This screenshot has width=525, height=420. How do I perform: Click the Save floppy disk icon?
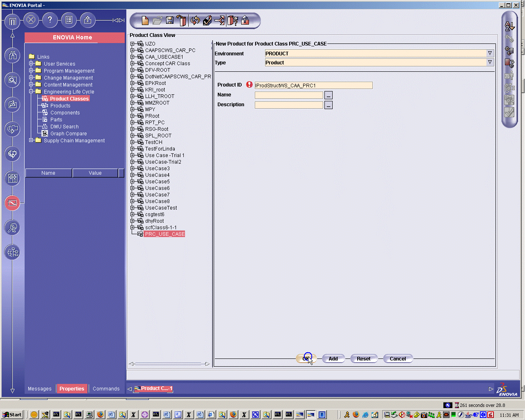tap(170, 21)
